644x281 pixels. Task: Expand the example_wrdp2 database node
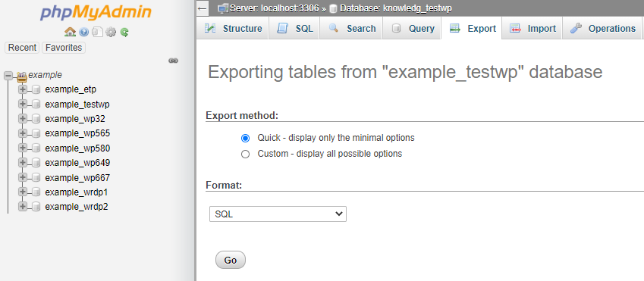(23, 206)
